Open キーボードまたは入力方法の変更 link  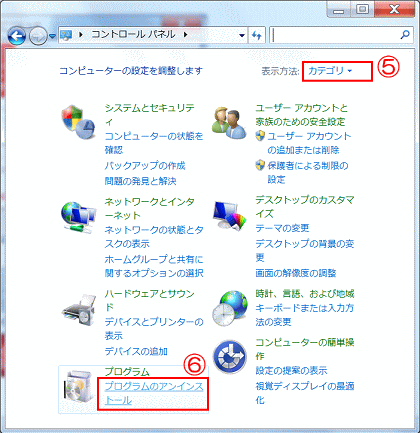click(305, 315)
